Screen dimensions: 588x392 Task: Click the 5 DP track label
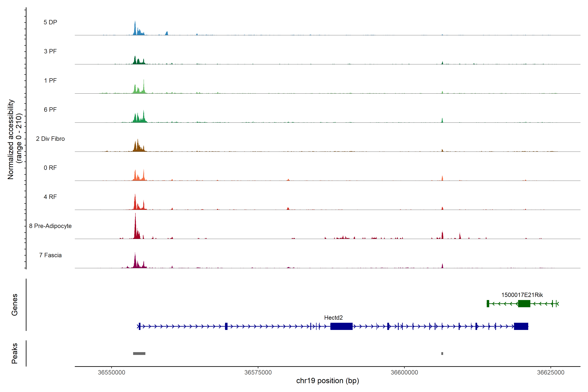[x=50, y=22]
